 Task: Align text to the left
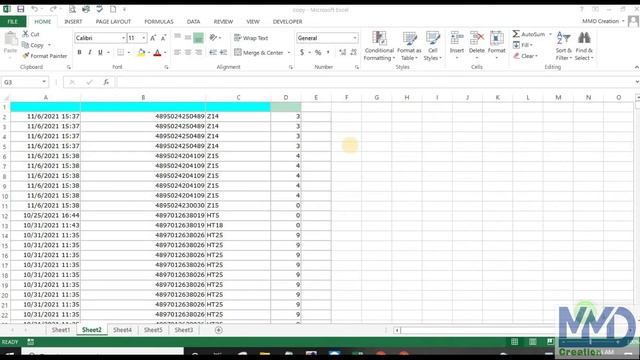(x=178, y=52)
